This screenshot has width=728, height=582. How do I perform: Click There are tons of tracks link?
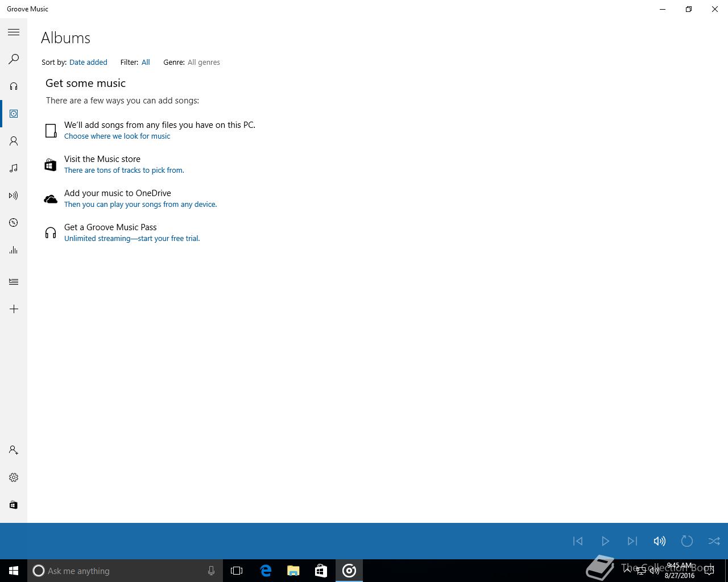coord(124,171)
